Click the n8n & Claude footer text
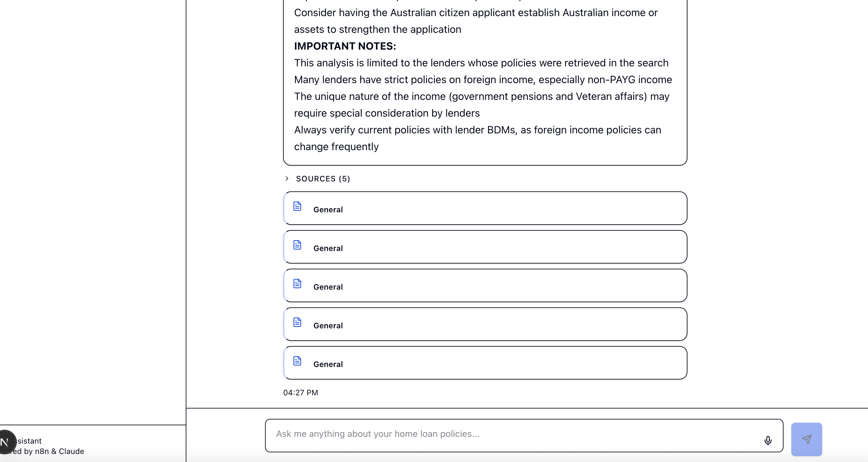Image resolution: width=868 pixels, height=462 pixels. pos(59,451)
